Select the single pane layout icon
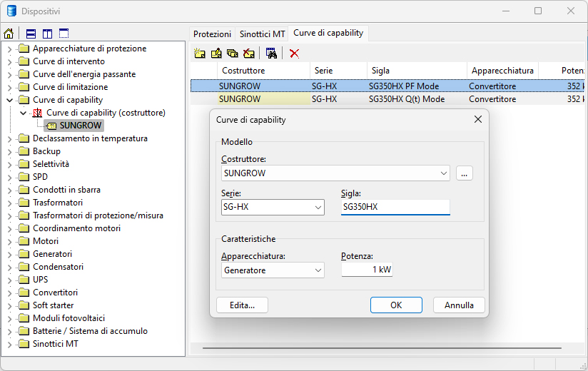The height and width of the screenshot is (371, 588). click(x=64, y=34)
